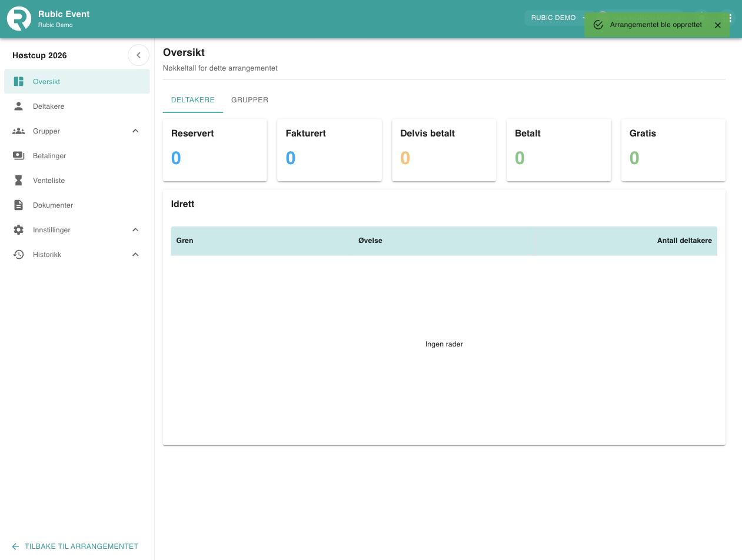Viewport: 742px width, 560px height.
Task: Collapse the sidebar with the chevron button
Action: coord(138,55)
